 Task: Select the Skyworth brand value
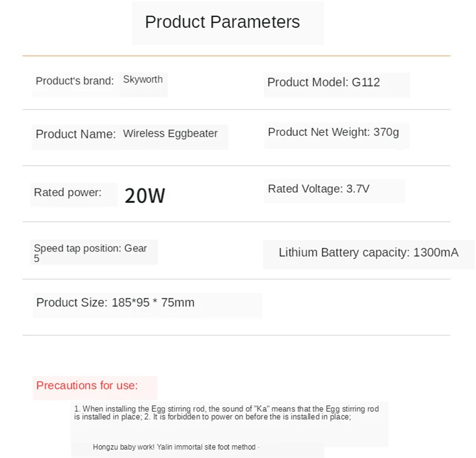tap(143, 79)
